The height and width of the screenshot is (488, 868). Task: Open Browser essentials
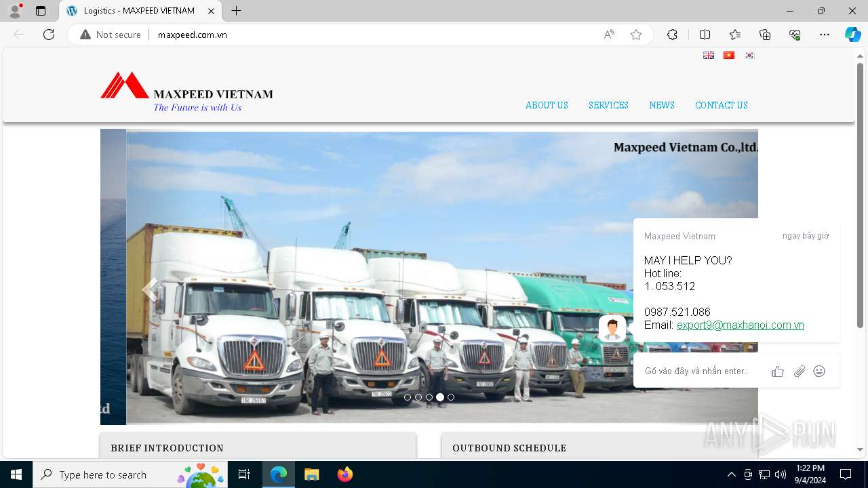pos(795,35)
